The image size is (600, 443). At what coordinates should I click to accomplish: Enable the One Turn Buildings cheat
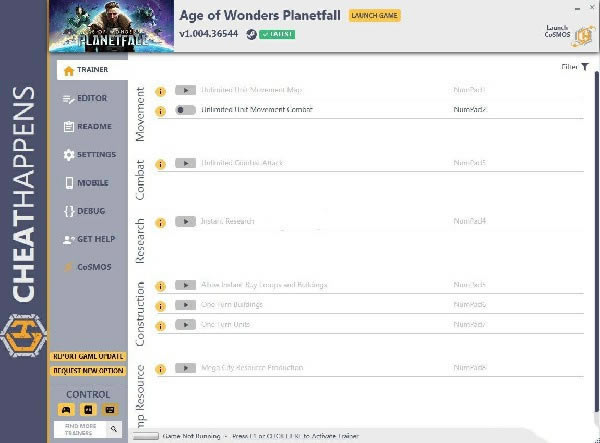(185, 304)
